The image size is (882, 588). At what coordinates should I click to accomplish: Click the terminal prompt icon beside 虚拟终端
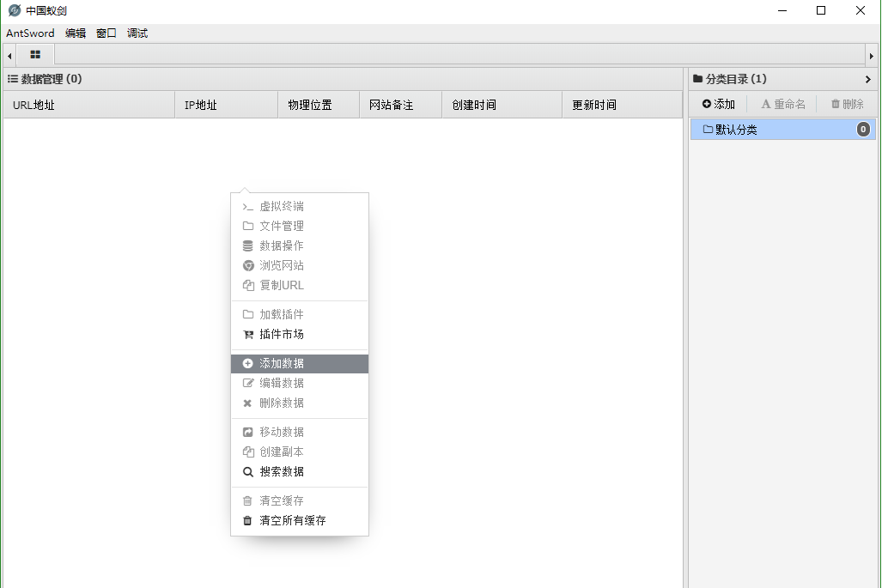(247, 207)
